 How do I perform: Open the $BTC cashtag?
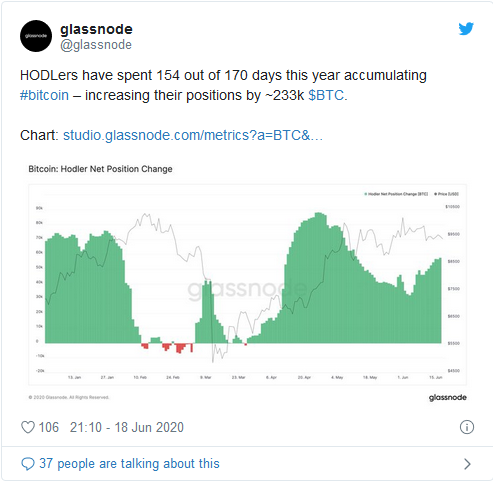point(326,95)
